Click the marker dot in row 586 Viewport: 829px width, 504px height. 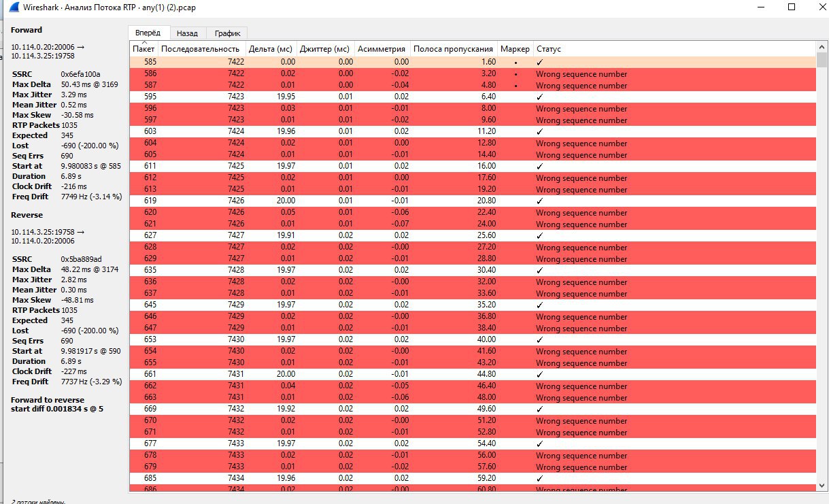pos(515,73)
